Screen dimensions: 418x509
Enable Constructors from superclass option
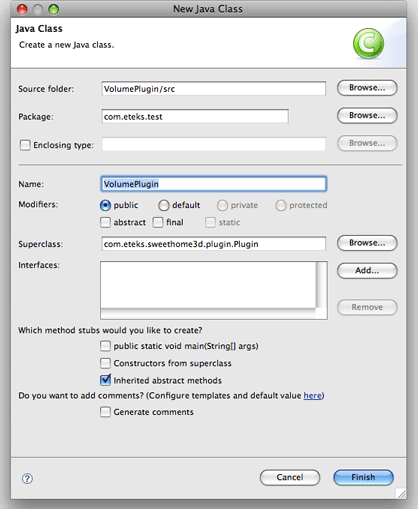pyautogui.click(x=105, y=363)
